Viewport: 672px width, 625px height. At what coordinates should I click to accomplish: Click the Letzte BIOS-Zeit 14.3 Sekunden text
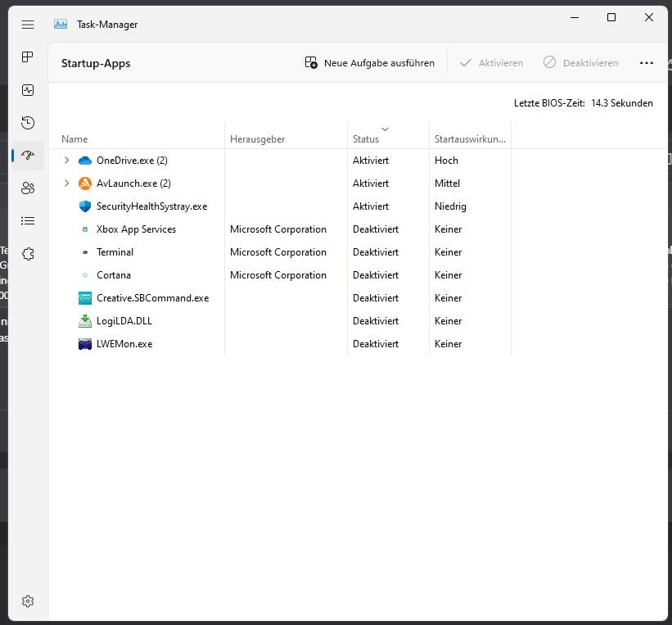(584, 103)
